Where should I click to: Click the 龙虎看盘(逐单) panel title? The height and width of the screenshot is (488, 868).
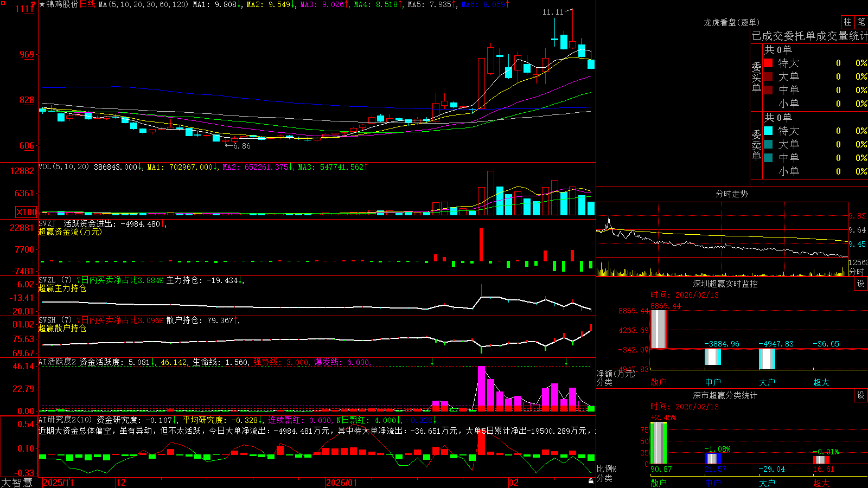tap(732, 22)
